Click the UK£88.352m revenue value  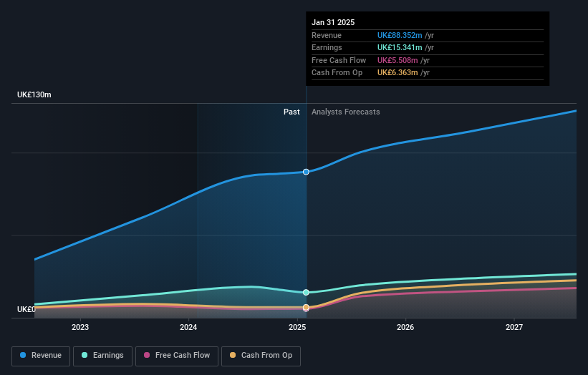tap(400, 35)
